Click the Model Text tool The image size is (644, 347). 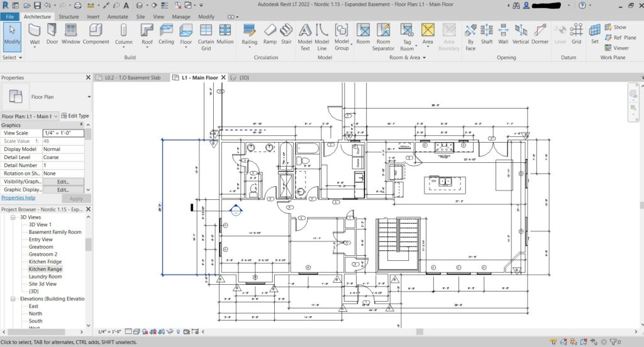coord(305,37)
